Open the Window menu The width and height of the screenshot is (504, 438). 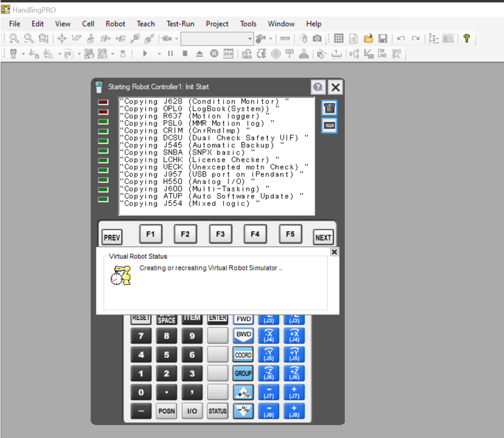tap(281, 24)
